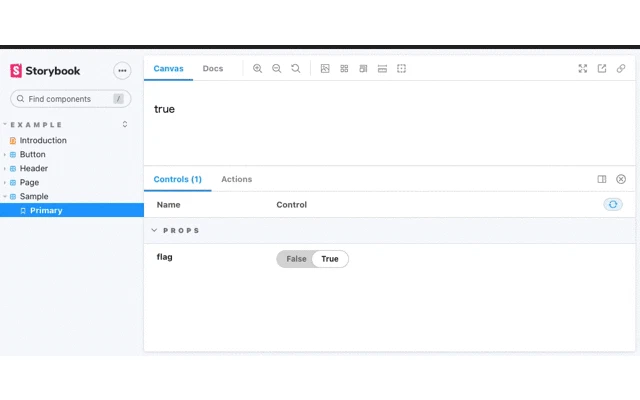This screenshot has width=640, height=400.
Task: Reset controls to defaults
Action: coord(613,204)
